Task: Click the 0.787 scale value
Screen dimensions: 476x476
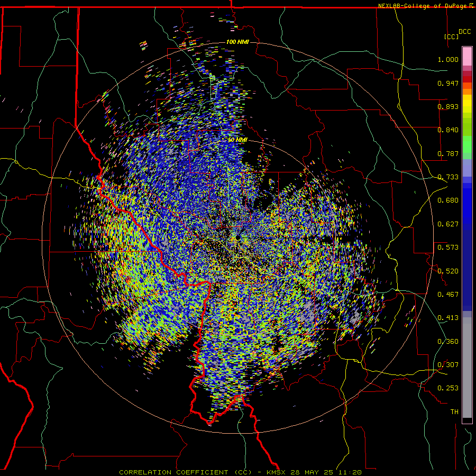Action: point(448,153)
